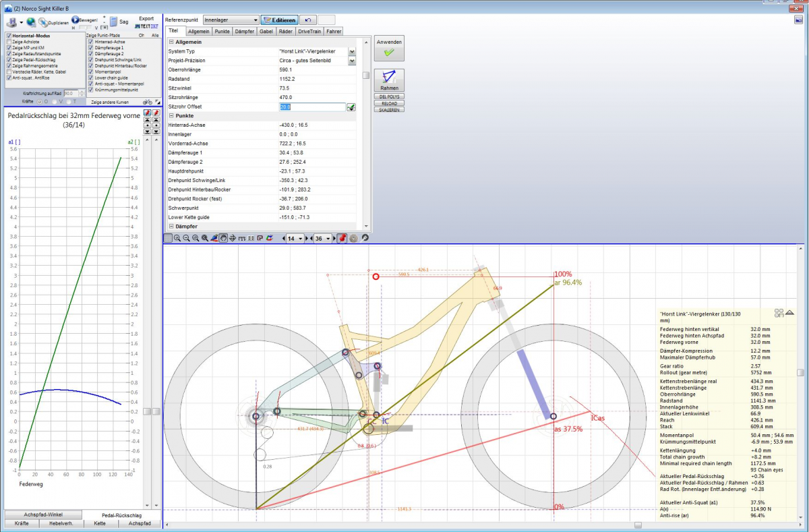The height and width of the screenshot is (532, 809).
Task: Uncheck the Horizontal-Modus checkbox
Action: [x=9, y=36]
